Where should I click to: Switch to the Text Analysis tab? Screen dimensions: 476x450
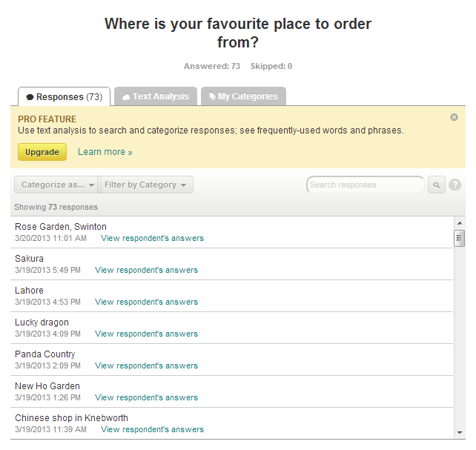tap(156, 96)
